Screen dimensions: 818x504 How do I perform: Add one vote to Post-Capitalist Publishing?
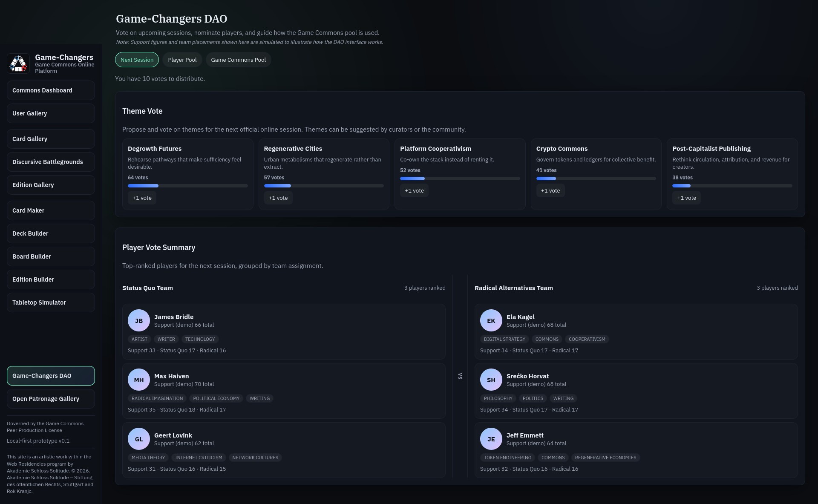tap(686, 198)
